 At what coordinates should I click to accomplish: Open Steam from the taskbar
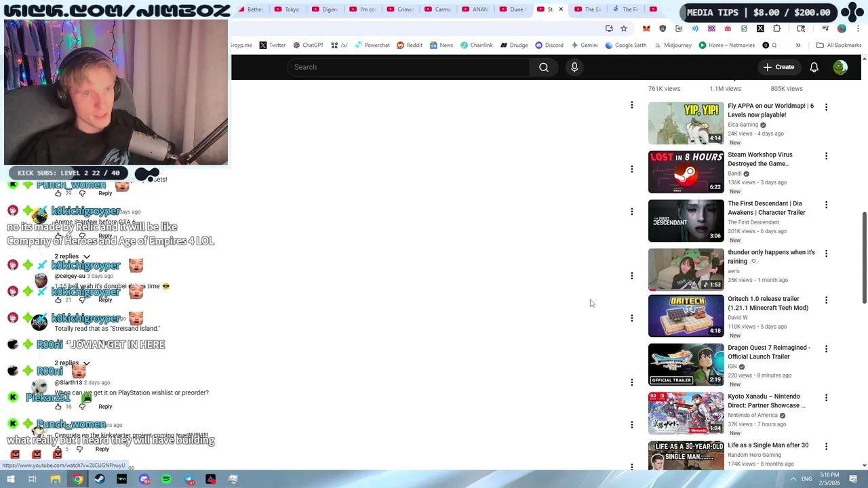pyautogui.click(x=100, y=479)
